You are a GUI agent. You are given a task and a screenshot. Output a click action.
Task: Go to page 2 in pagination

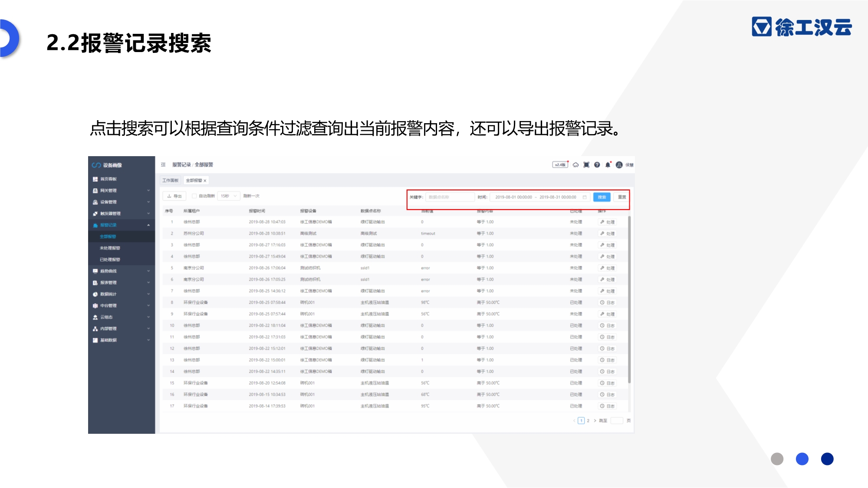[588, 421]
